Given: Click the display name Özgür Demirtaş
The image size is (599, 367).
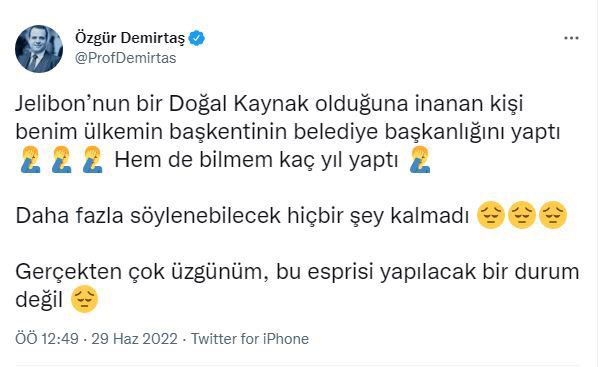Looking at the screenshot, I should tap(130, 38).
